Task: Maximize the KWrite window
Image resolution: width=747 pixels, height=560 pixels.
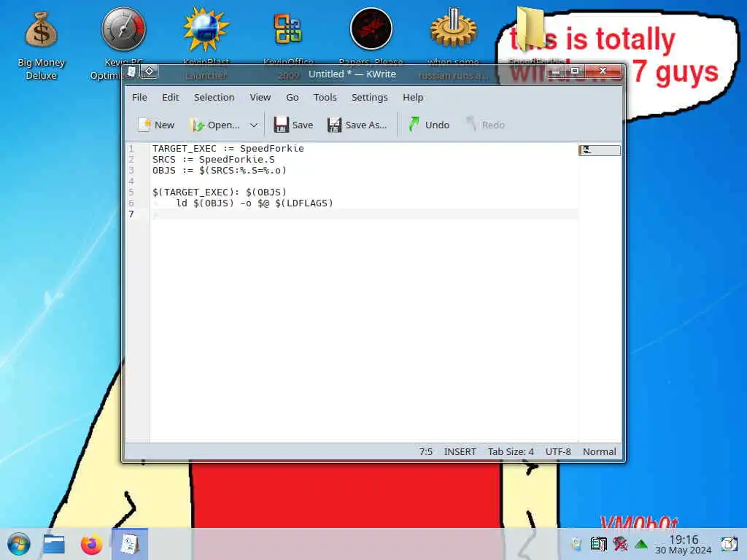Action: click(575, 71)
